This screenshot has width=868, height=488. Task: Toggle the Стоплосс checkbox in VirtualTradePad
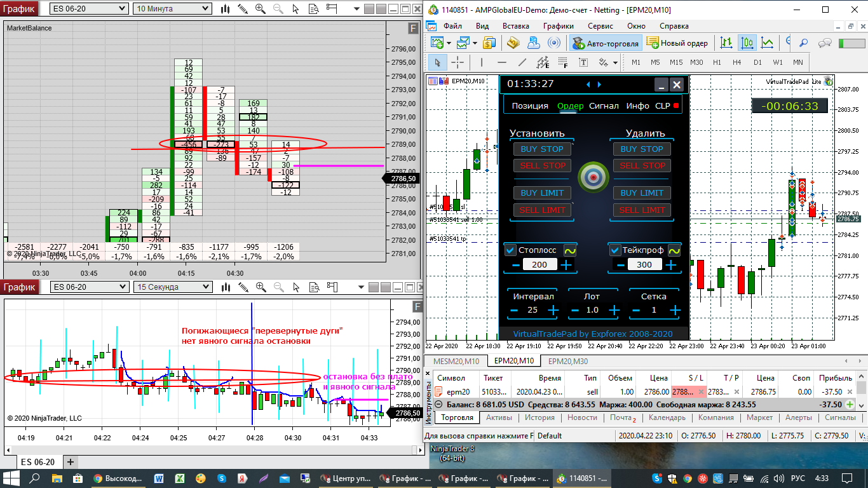click(510, 250)
